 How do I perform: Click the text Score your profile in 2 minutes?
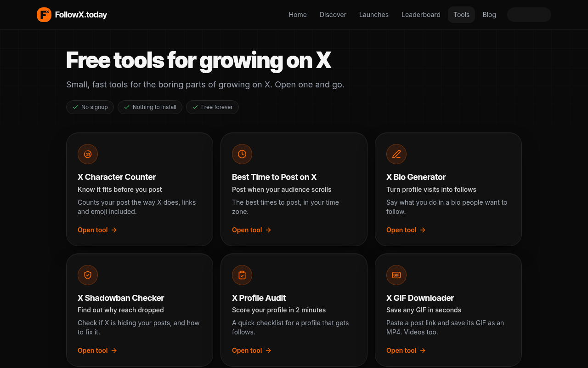pyautogui.click(x=279, y=310)
